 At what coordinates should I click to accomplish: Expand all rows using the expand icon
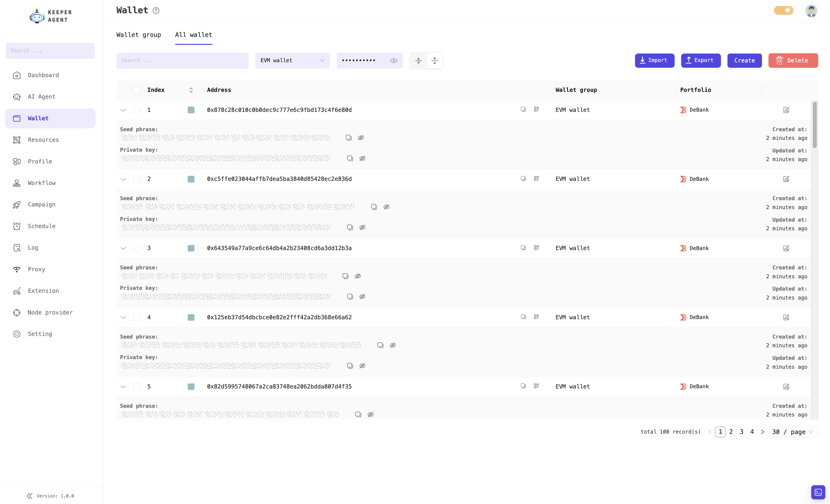[435, 61]
